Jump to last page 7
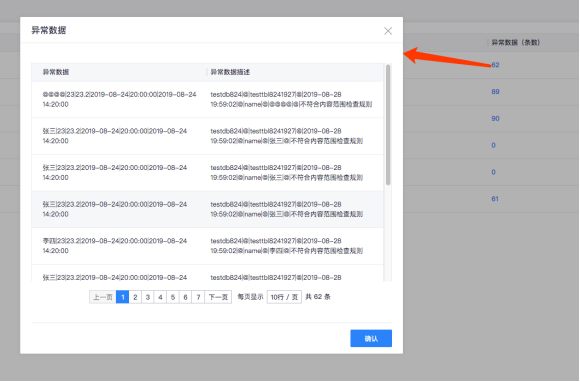This screenshot has width=580, height=382. tap(198, 297)
